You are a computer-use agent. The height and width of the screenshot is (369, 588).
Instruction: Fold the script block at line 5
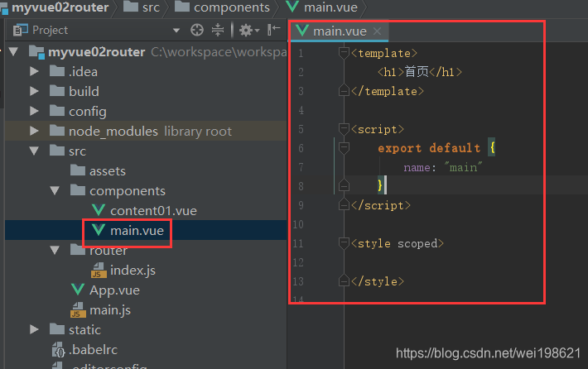click(344, 129)
